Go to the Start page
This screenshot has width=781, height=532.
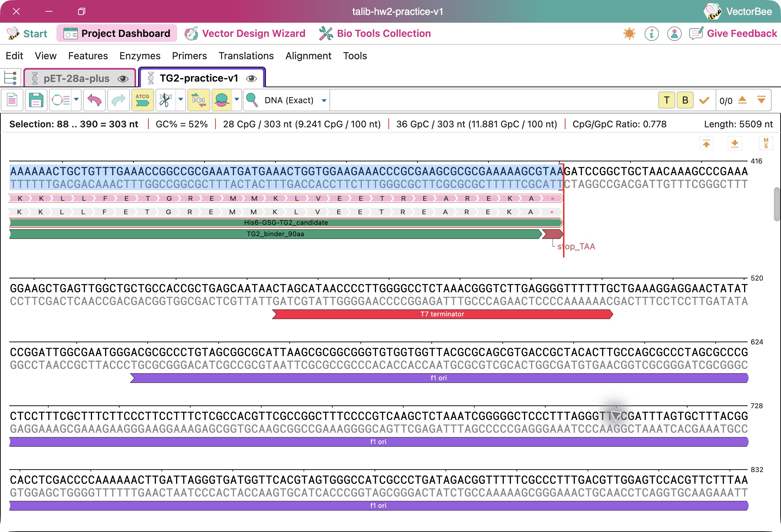click(27, 34)
